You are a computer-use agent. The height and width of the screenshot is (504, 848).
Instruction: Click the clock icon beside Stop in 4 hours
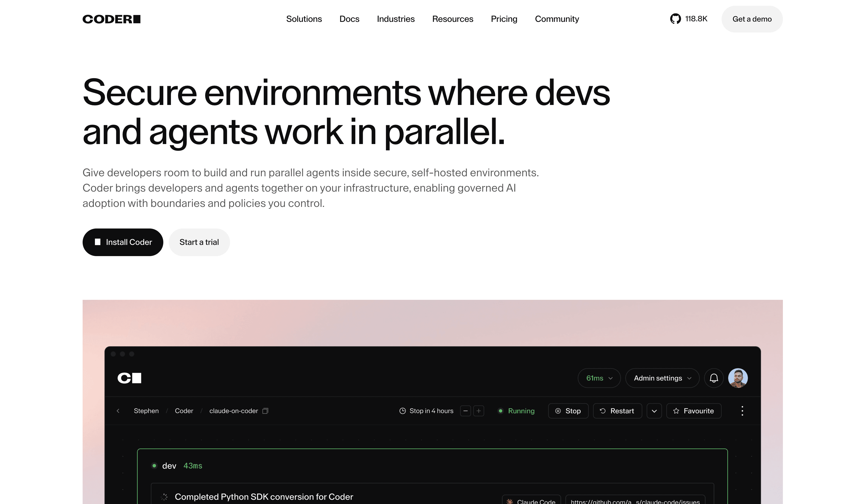tap(402, 411)
